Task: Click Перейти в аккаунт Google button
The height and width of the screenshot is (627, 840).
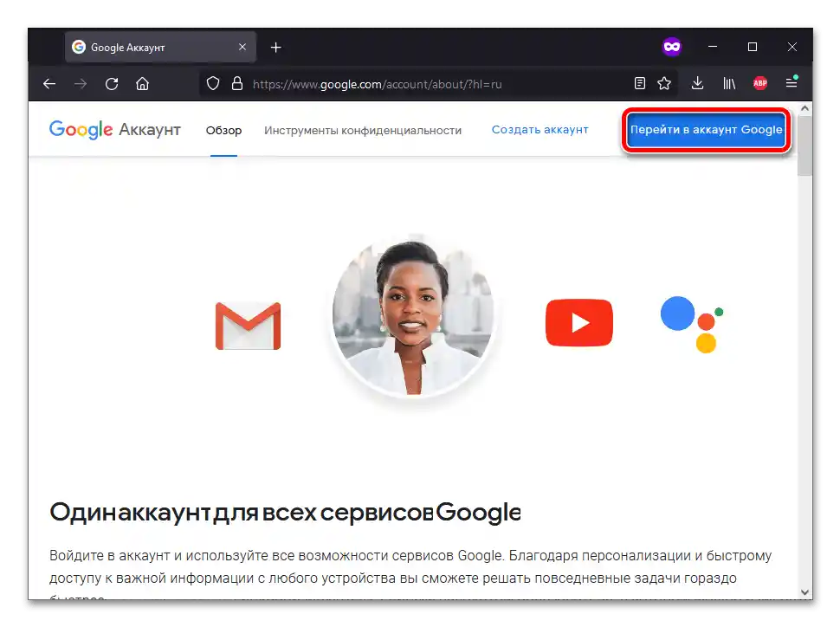Action: (706, 130)
